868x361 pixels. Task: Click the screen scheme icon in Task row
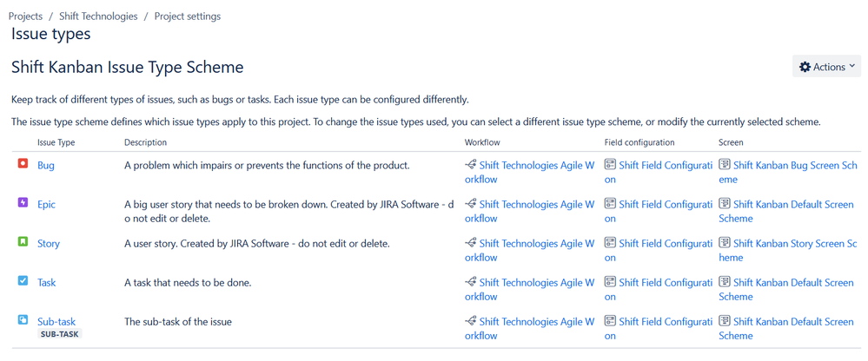(x=724, y=283)
